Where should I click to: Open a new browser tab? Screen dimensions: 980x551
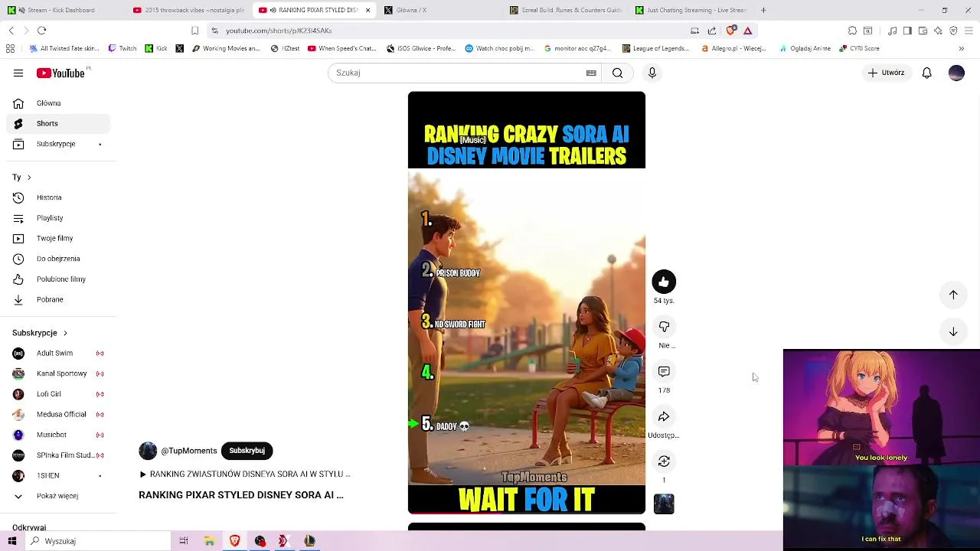[x=763, y=10]
